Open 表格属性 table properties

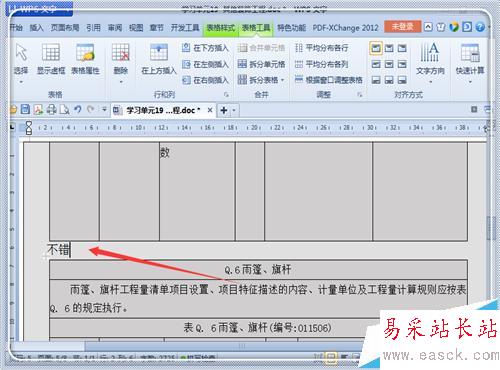(x=85, y=58)
